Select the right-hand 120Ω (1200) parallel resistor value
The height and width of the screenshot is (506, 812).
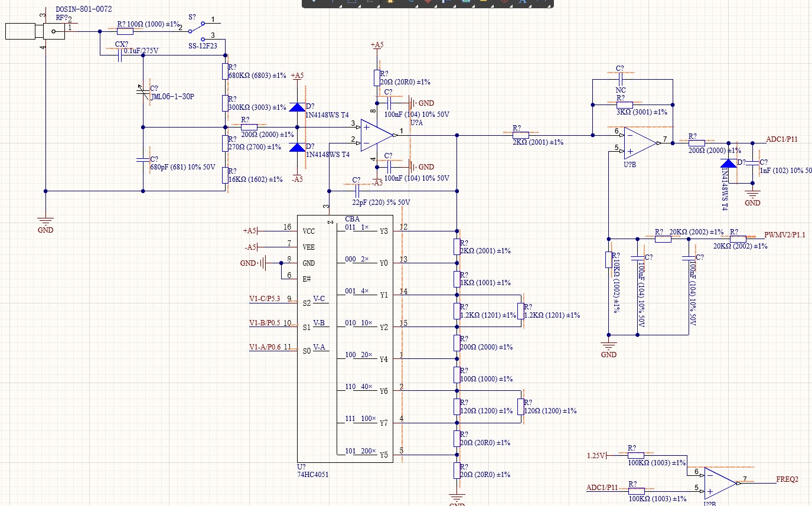tap(550, 411)
